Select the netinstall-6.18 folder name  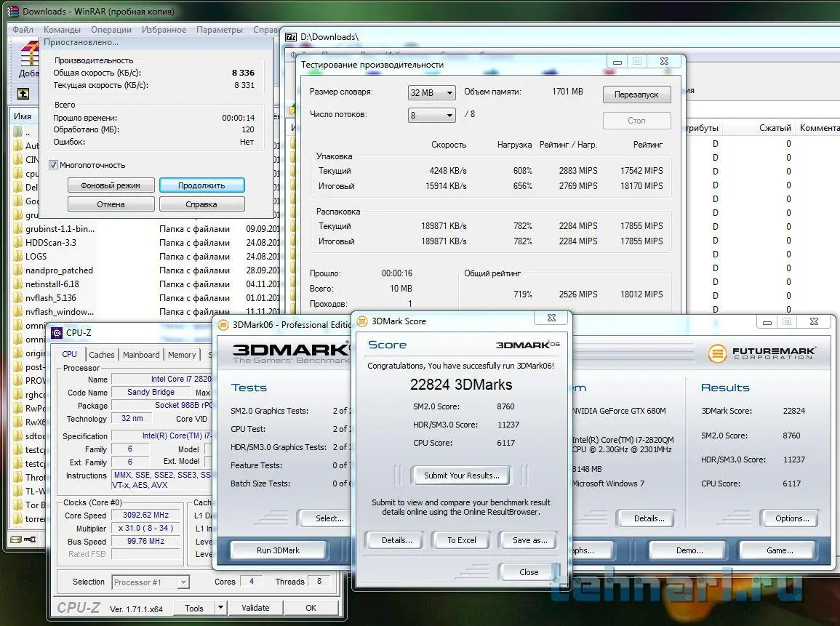(52, 284)
